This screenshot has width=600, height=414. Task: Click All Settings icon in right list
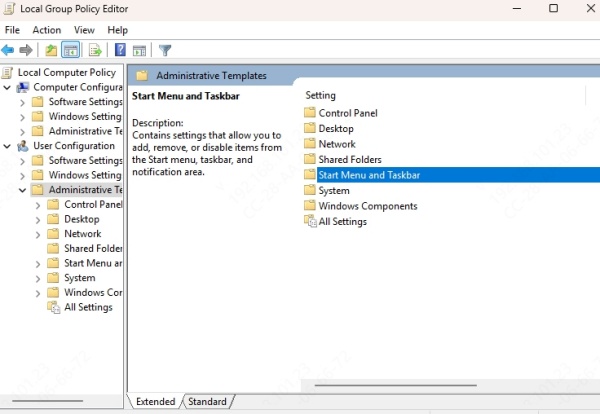tap(310, 221)
